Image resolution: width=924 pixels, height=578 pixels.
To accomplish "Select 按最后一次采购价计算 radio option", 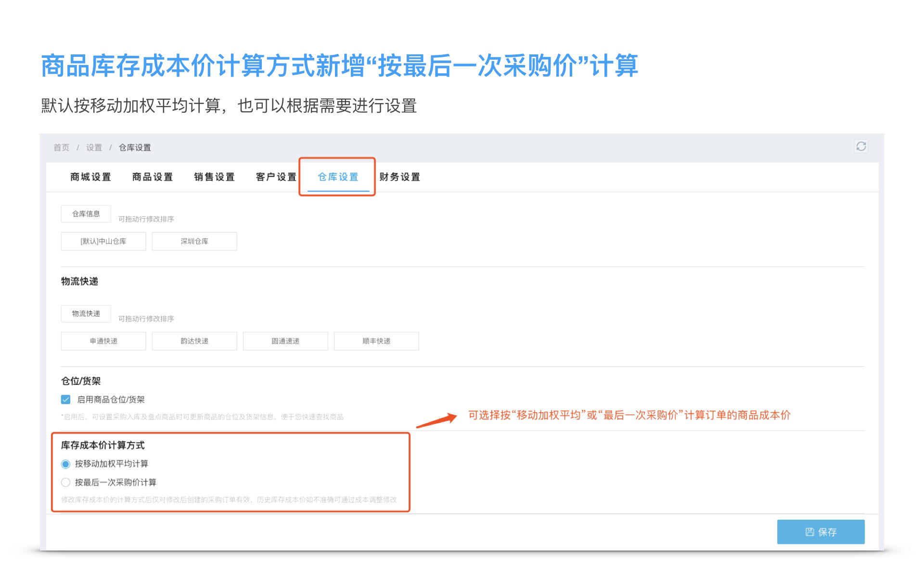I will point(66,482).
